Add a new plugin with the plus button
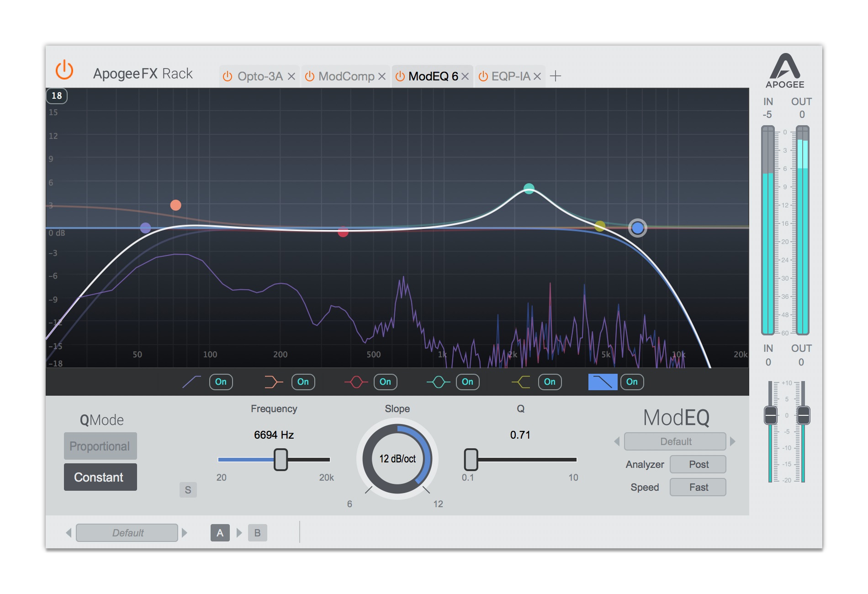 point(556,76)
